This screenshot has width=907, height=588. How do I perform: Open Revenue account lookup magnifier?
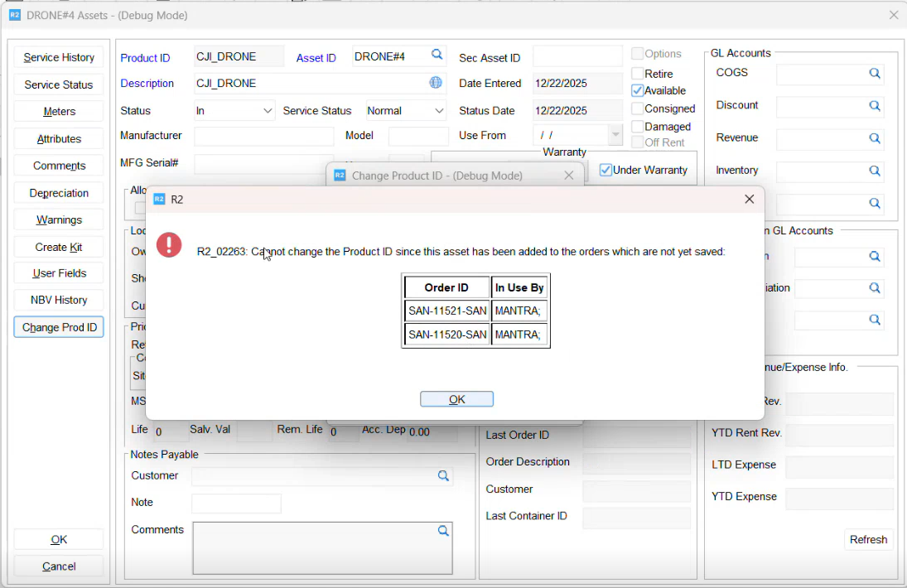(x=874, y=138)
